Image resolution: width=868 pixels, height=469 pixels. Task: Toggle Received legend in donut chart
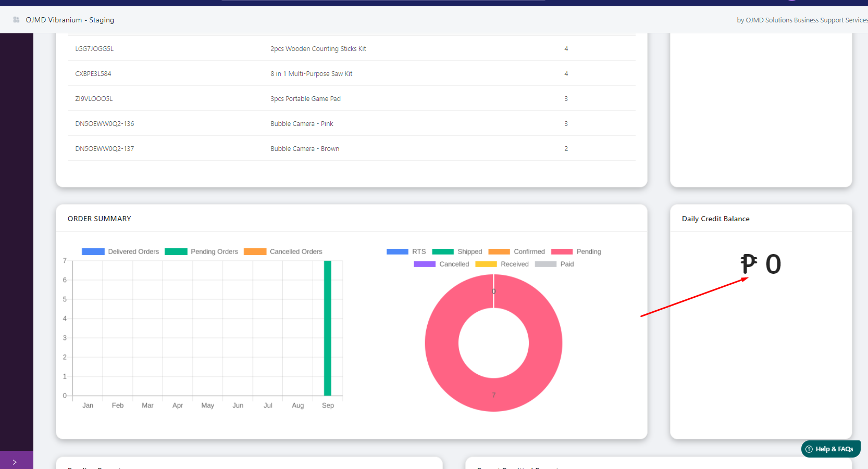click(502, 264)
